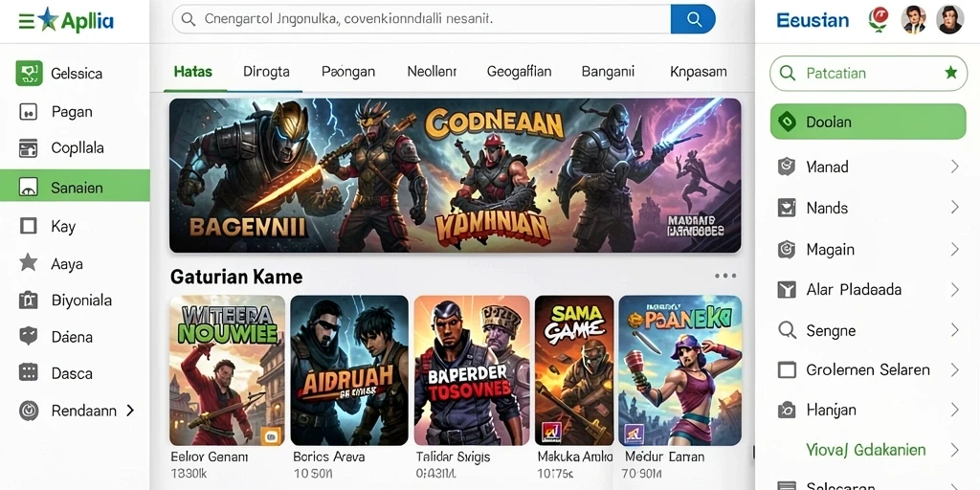The width and height of the screenshot is (980, 490).
Task: Expand the Rendaann sidebar chevron
Action: (130, 410)
